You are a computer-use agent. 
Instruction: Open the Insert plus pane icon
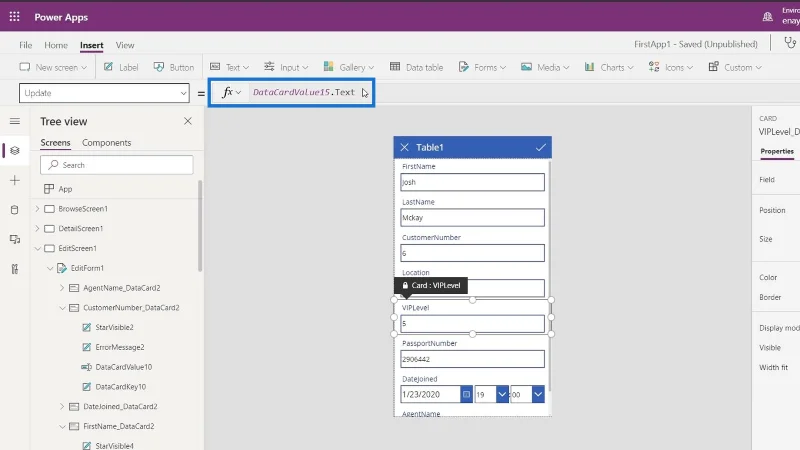pos(15,180)
